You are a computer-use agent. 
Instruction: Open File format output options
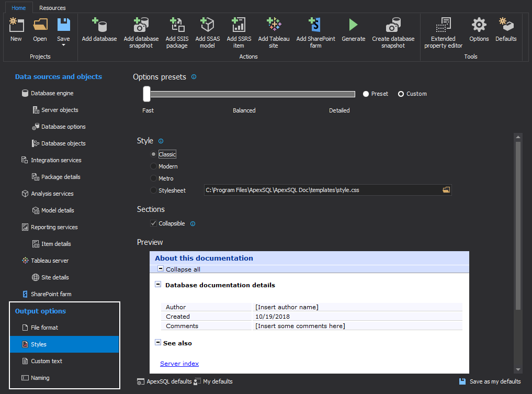click(x=44, y=328)
